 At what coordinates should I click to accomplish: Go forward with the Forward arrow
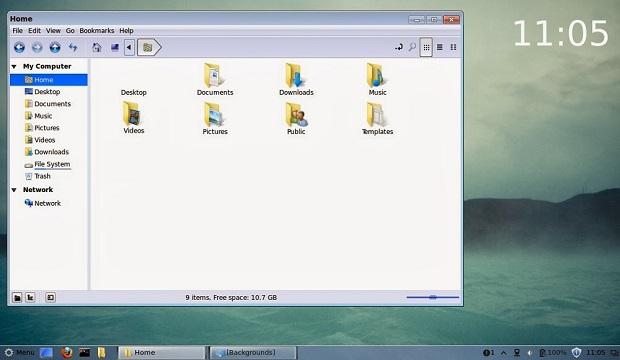point(37,47)
